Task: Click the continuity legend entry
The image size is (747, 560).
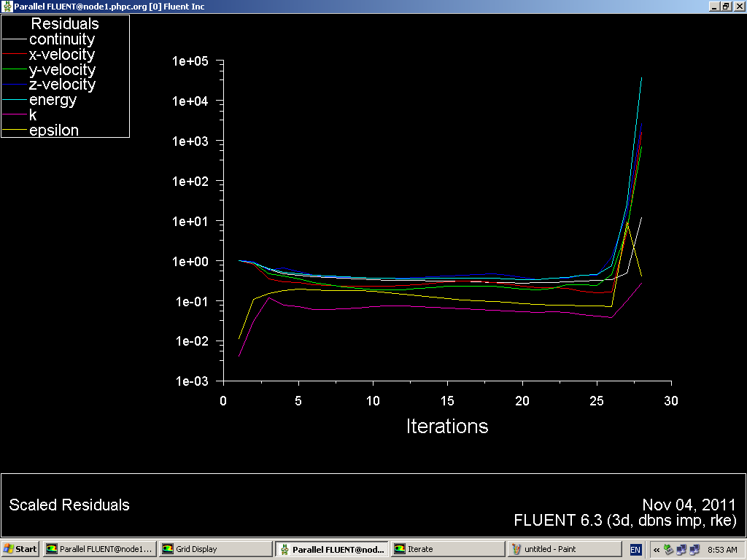Action: [61, 39]
